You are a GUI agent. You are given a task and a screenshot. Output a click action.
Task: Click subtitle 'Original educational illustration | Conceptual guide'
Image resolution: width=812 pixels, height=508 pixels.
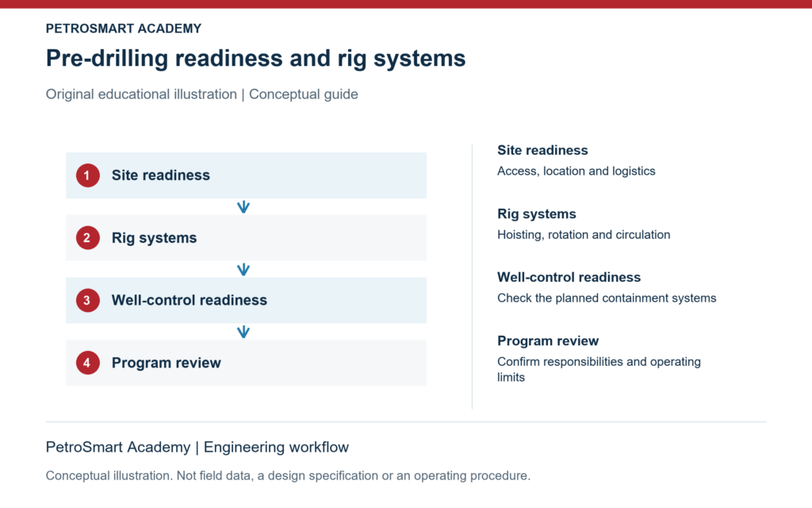(x=202, y=94)
